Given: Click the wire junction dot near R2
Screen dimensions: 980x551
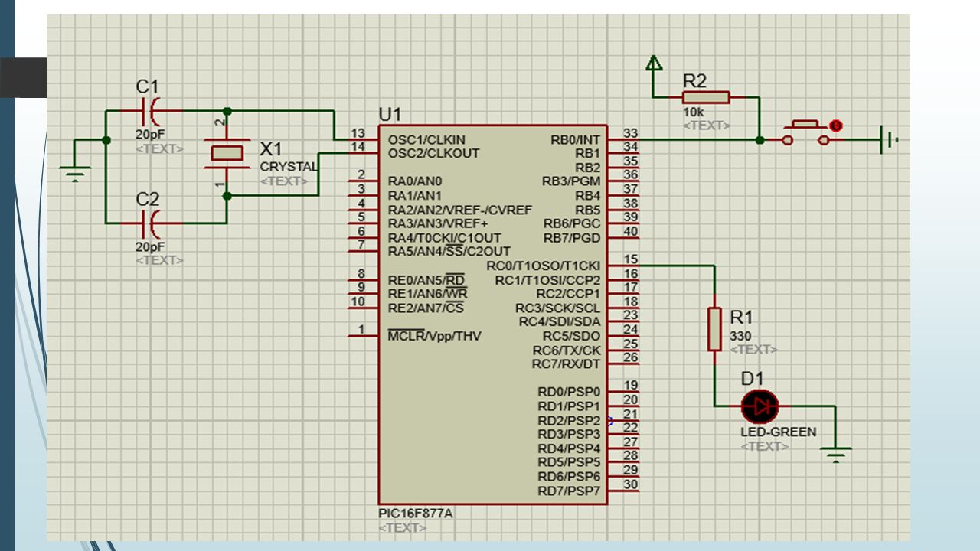Looking at the screenshot, I should coord(759,140).
